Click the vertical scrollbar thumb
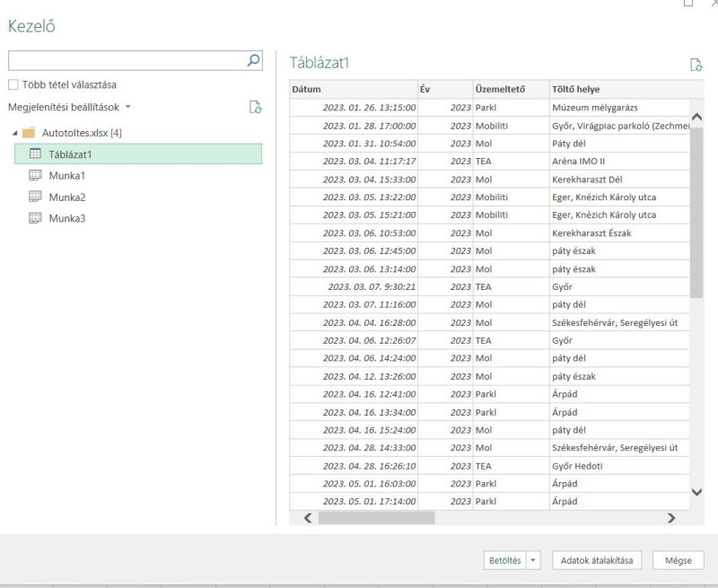This screenshot has height=588, width=718. [696, 213]
